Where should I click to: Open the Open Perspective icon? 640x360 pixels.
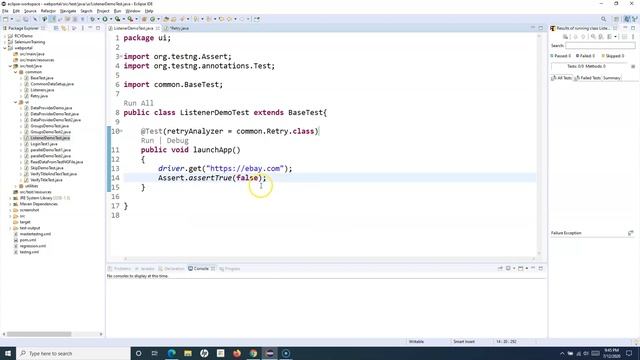tap(617, 19)
